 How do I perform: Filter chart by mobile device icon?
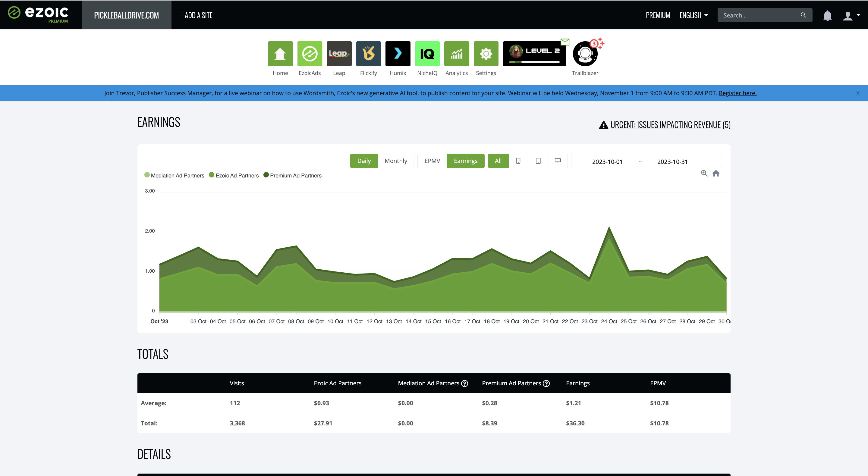coord(518,161)
